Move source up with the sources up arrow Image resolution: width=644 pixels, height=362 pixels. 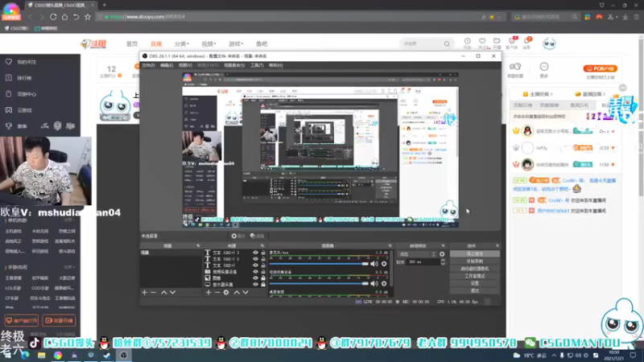237,292
